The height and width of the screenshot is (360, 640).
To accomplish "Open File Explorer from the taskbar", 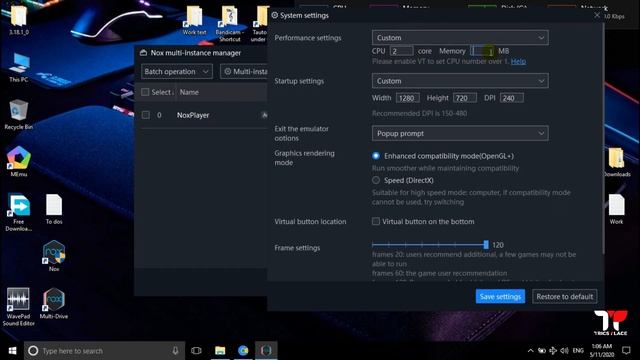I will tap(220, 350).
